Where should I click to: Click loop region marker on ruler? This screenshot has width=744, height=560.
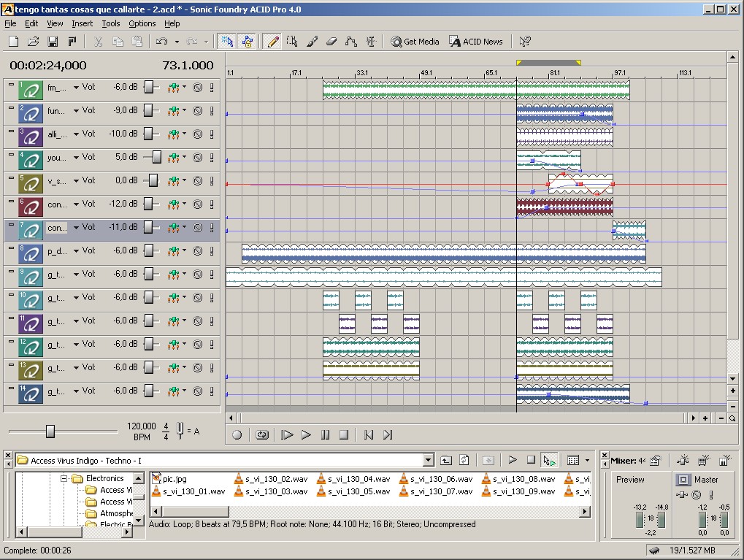coord(548,62)
